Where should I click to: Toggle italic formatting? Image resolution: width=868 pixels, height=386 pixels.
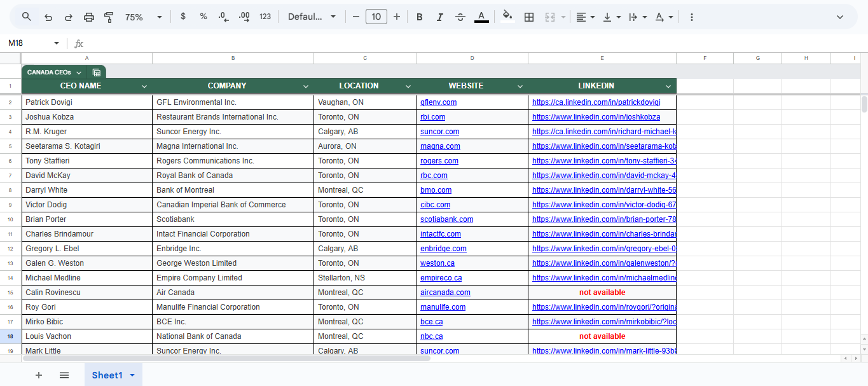pyautogui.click(x=439, y=17)
